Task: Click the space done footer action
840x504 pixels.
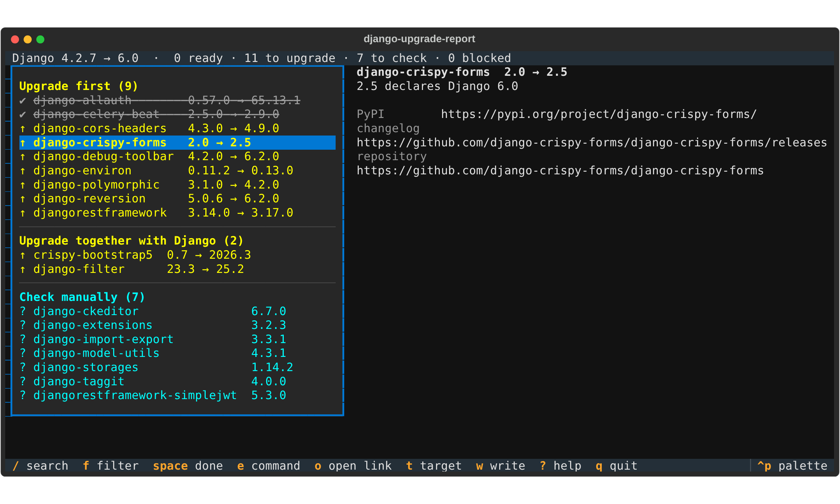Action: [x=188, y=466]
